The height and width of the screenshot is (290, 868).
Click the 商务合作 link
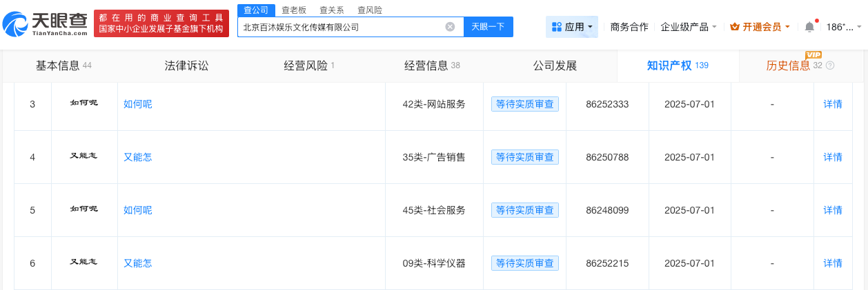tap(629, 27)
